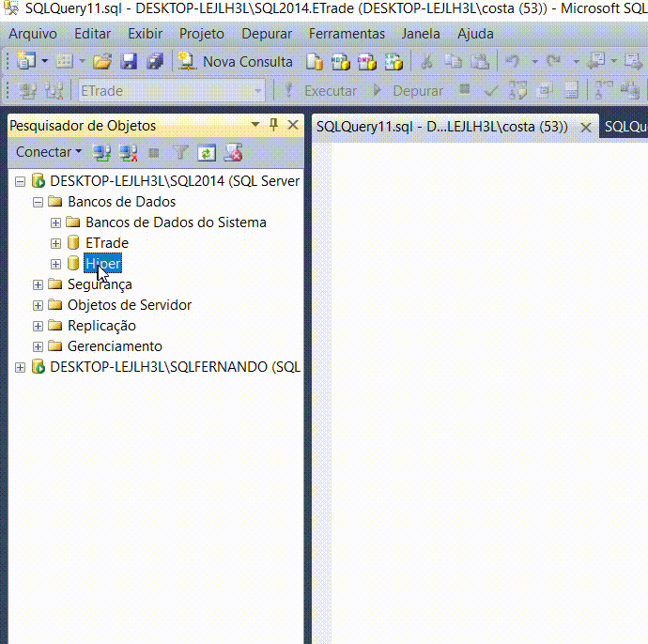
Task: Click the Open File folder icon
Action: (102, 62)
